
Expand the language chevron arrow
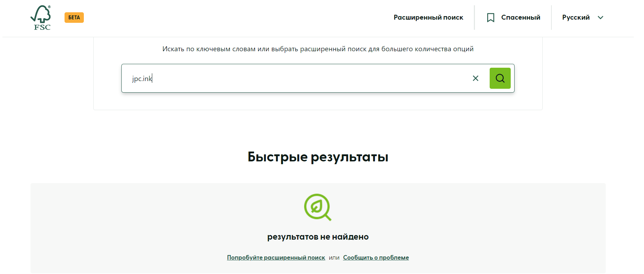600,18
